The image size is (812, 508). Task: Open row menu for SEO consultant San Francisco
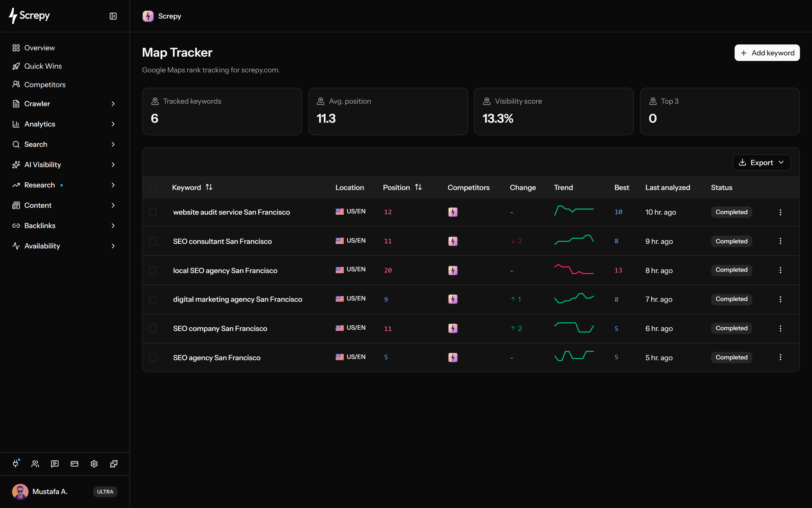pos(781,241)
